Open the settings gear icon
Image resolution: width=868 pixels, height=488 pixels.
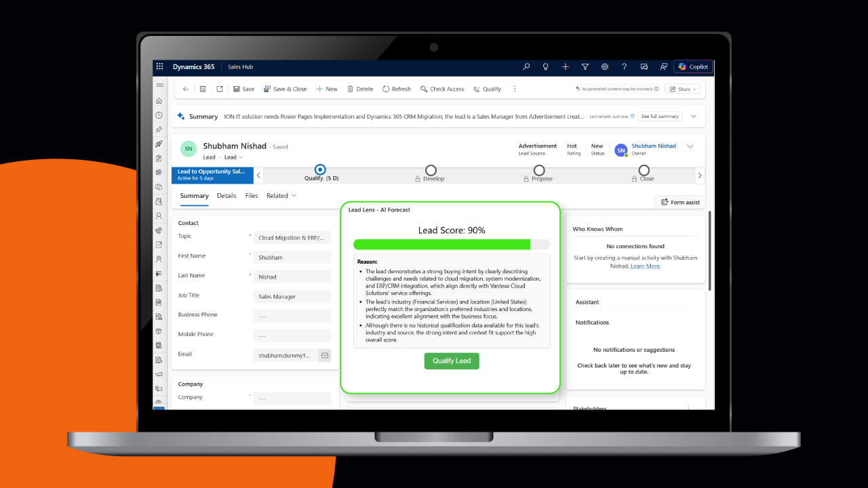click(604, 67)
